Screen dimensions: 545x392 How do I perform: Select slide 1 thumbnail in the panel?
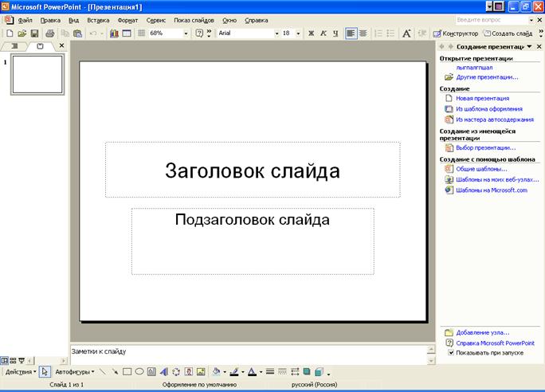(36, 76)
